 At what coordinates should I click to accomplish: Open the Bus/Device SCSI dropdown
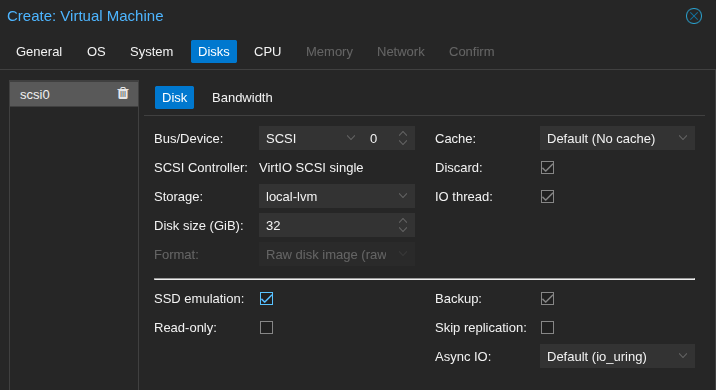click(311, 138)
